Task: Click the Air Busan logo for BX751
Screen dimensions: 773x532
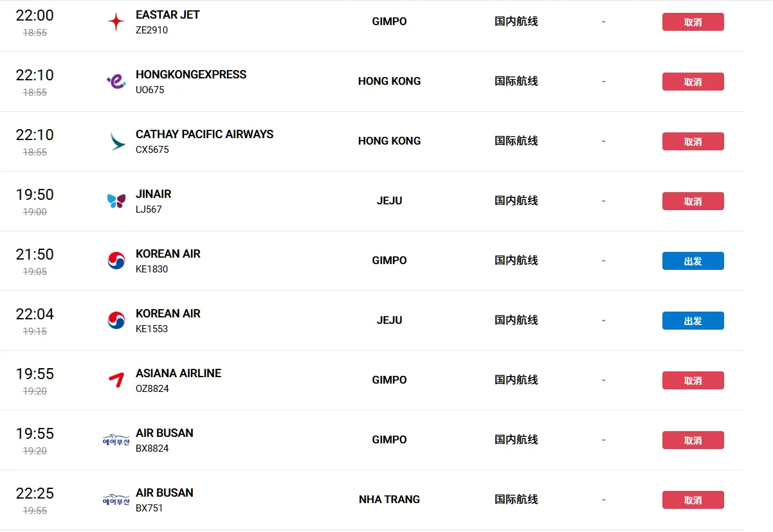Action: (x=116, y=500)
